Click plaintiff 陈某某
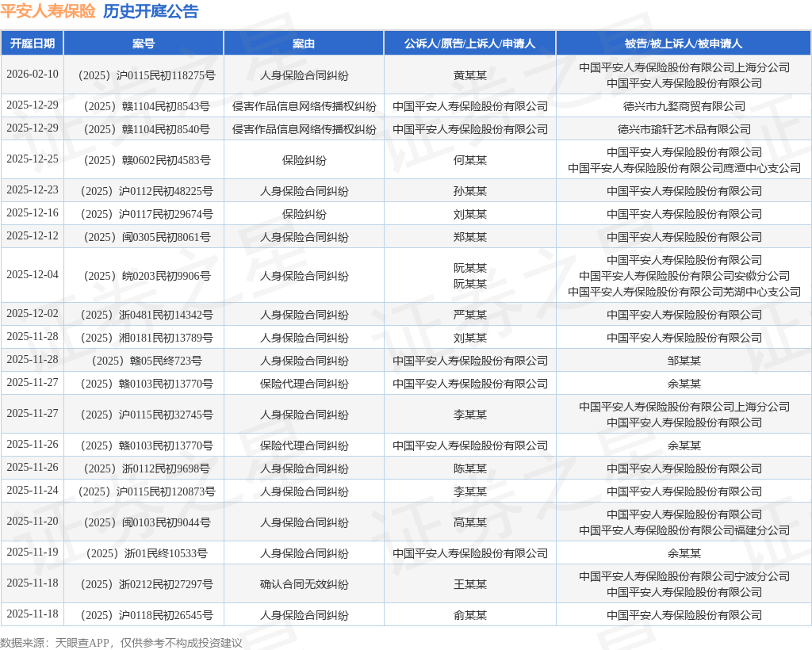 (469, 468)
